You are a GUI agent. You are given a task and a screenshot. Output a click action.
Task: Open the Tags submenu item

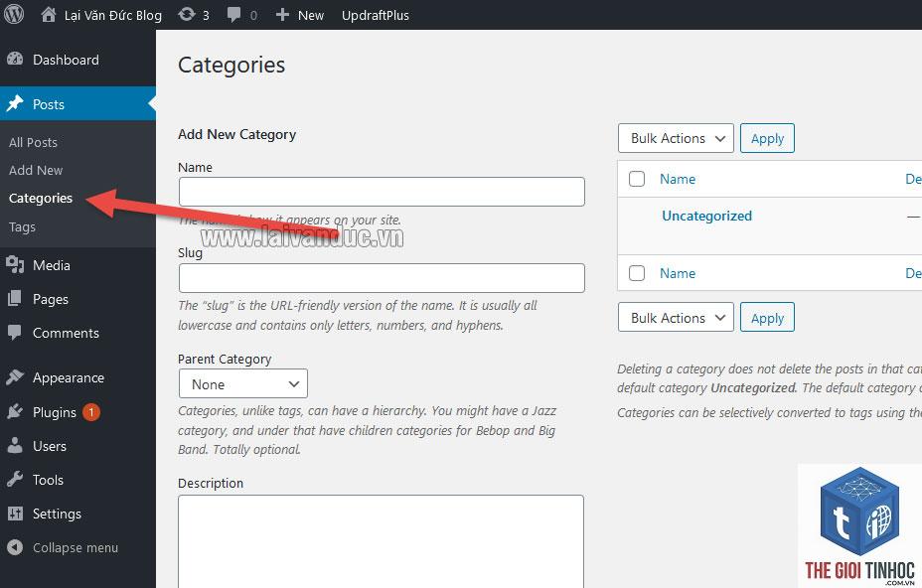22,227
